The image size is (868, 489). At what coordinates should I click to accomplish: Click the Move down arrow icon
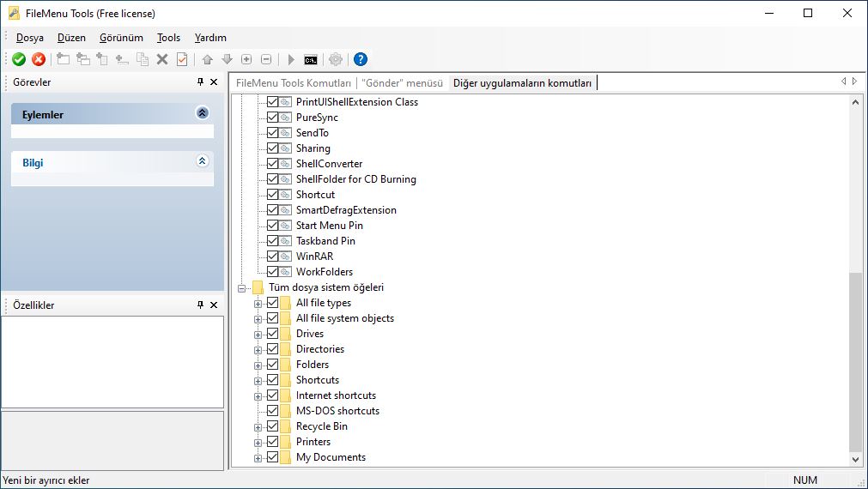(x=227, y=59)
